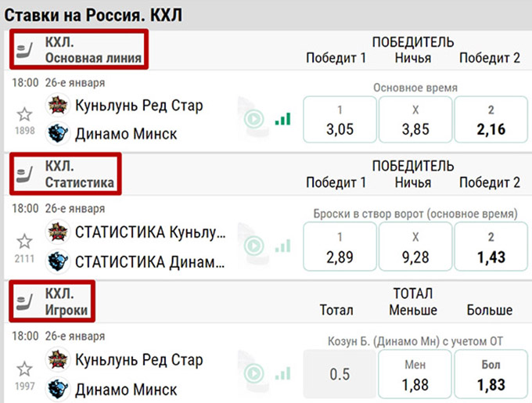Toggle favorite star for event 2111
The width and height of the screenshot is (532, 403).
pos(24,242)
